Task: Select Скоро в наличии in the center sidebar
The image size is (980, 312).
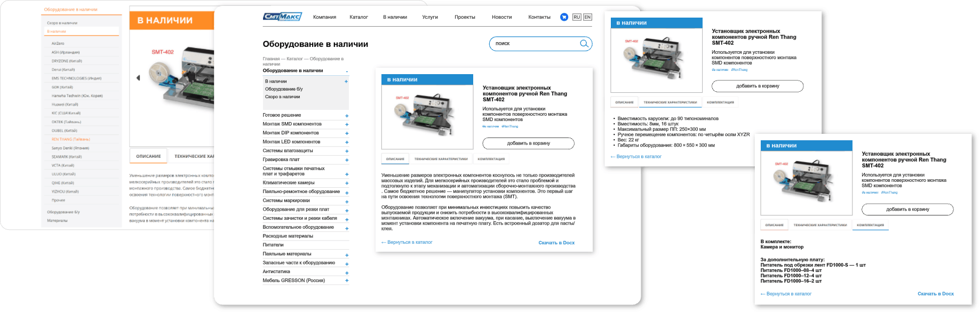Action: click(283, 97)
